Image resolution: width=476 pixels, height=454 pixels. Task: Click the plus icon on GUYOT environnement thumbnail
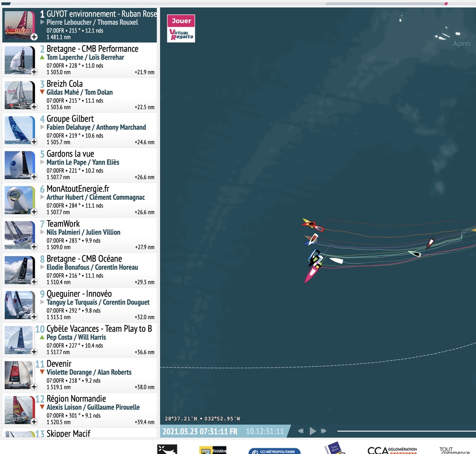point(34,37)
